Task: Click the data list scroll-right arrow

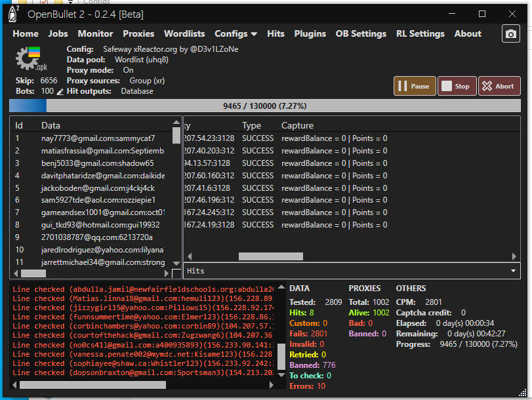Action: [166, 273]
